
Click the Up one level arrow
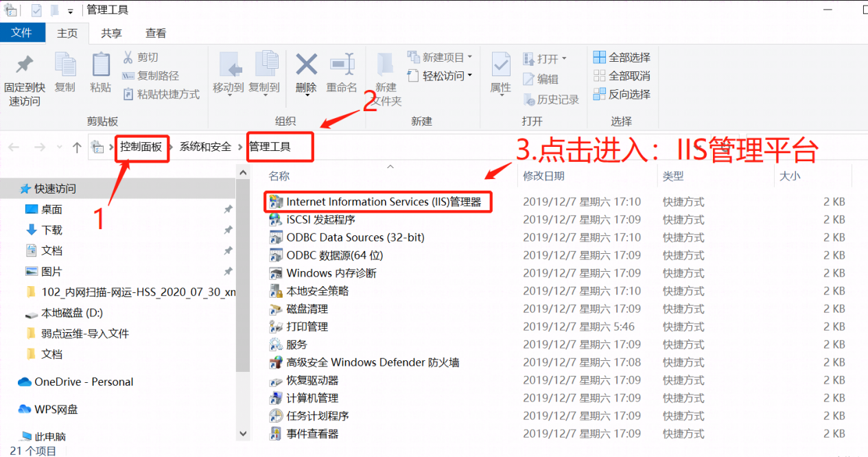tap(77, 147)
